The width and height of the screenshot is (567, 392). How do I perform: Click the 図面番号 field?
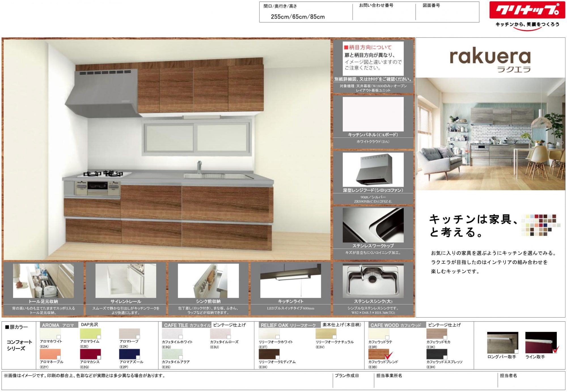(447, 12)
